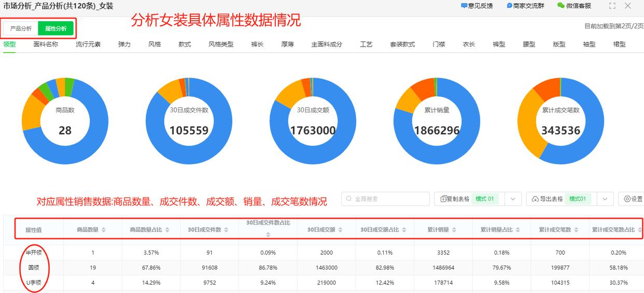Select the 厚薄 tab
The height and width of the screenshot is (293, 644).
click(x=287, y=45)
